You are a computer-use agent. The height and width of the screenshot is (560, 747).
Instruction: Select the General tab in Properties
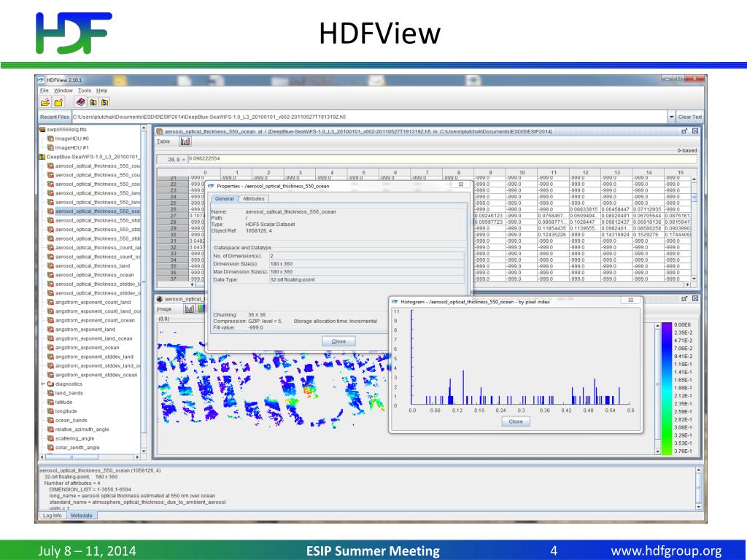click(224, 198)
